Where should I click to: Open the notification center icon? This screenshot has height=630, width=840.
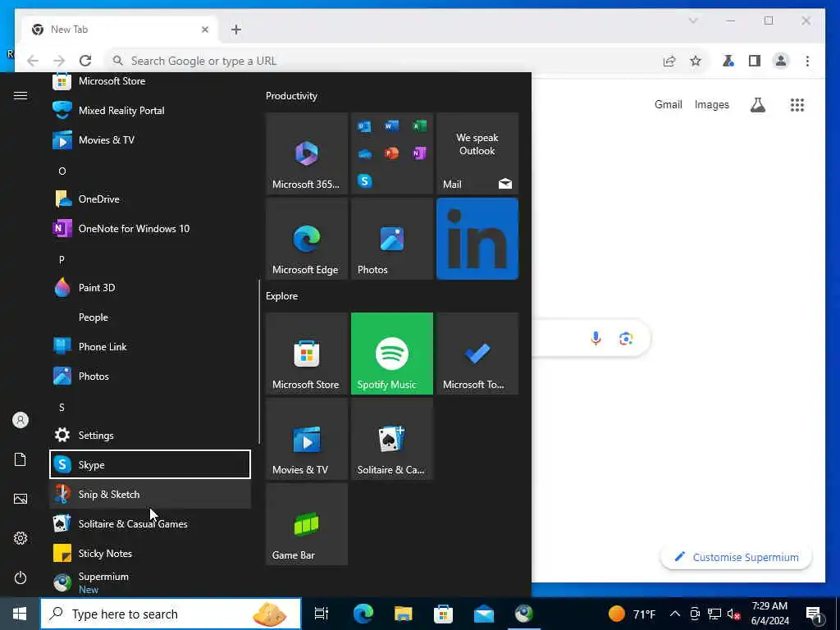click(x=814, y=614)
